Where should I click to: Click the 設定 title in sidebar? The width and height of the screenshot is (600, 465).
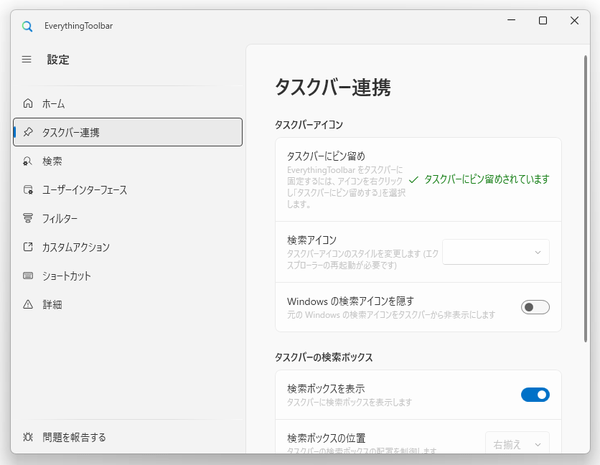[x=58, y=60]
